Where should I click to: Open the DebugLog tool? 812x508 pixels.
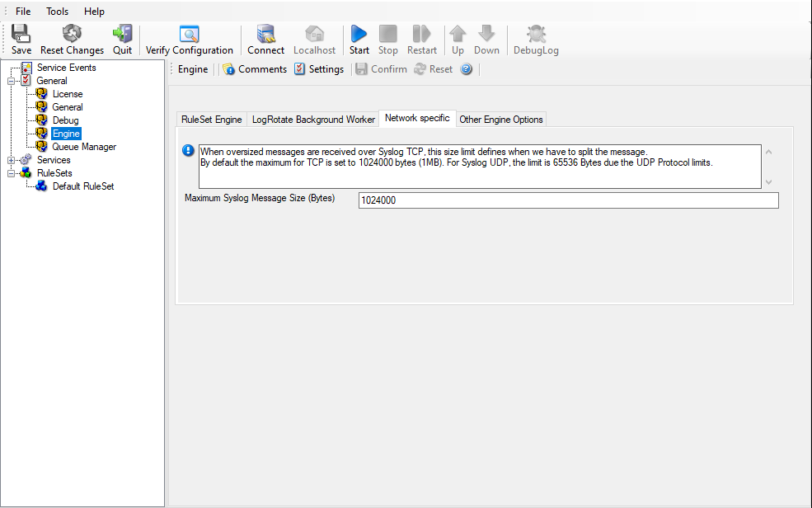tap(536, 35)
